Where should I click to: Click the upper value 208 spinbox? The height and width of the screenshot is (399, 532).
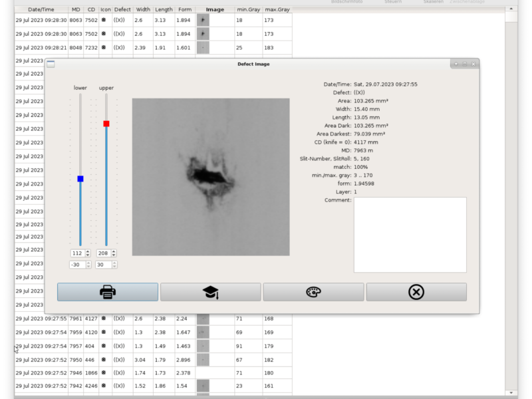click(x=103, y=253)
